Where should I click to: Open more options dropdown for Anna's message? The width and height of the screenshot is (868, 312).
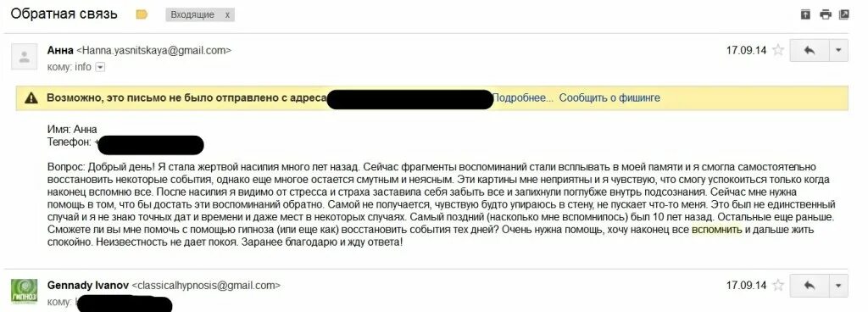(x=838, y=50)
